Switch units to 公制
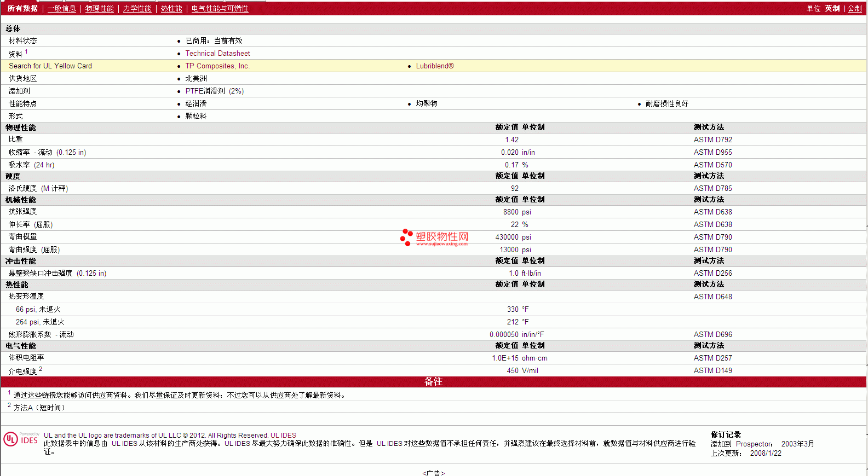The width and height of the screenshot is (868, 476). [x=854, y=9]
